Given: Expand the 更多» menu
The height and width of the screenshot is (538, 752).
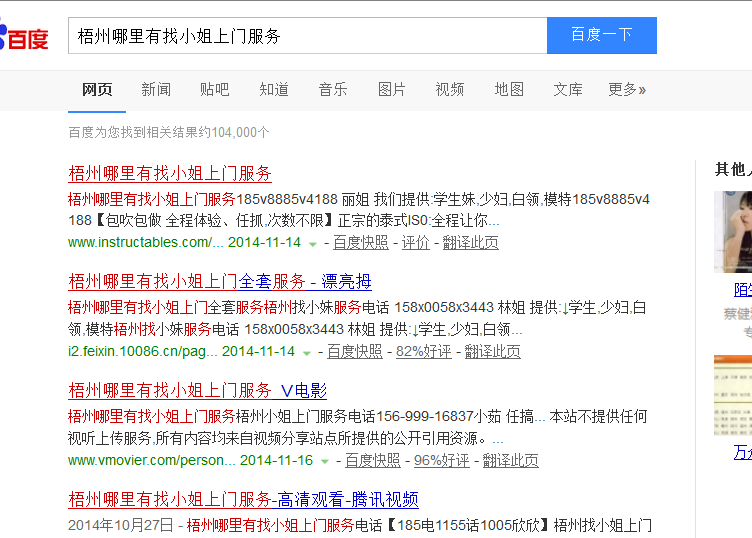Looking at the screenshot, I should tap(627, 90).
